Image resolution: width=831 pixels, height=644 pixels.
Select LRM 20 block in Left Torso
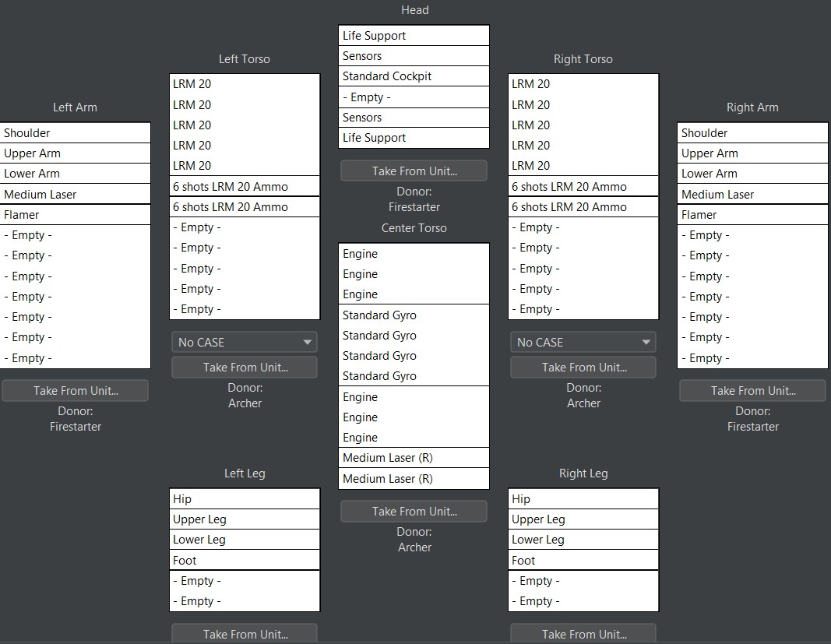(x=245, y=125)
